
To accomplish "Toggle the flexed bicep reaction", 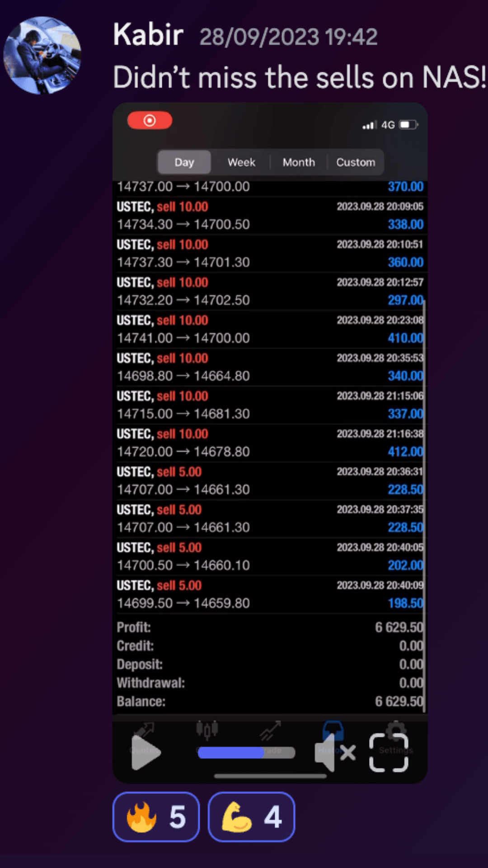I will coord(251,816).
